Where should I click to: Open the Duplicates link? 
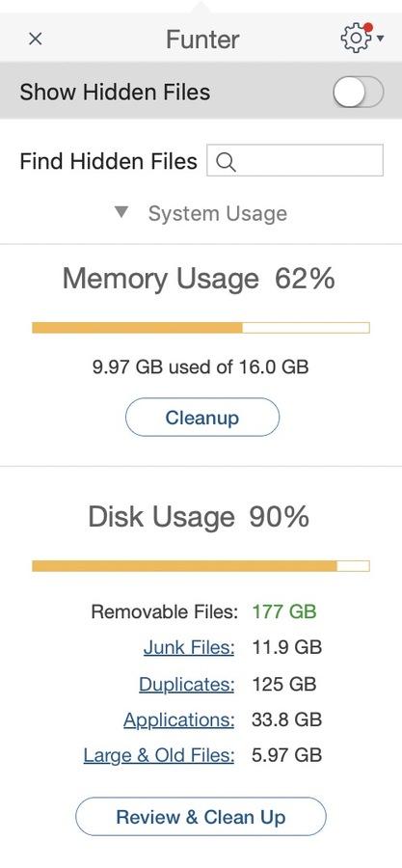pos(186,684)
